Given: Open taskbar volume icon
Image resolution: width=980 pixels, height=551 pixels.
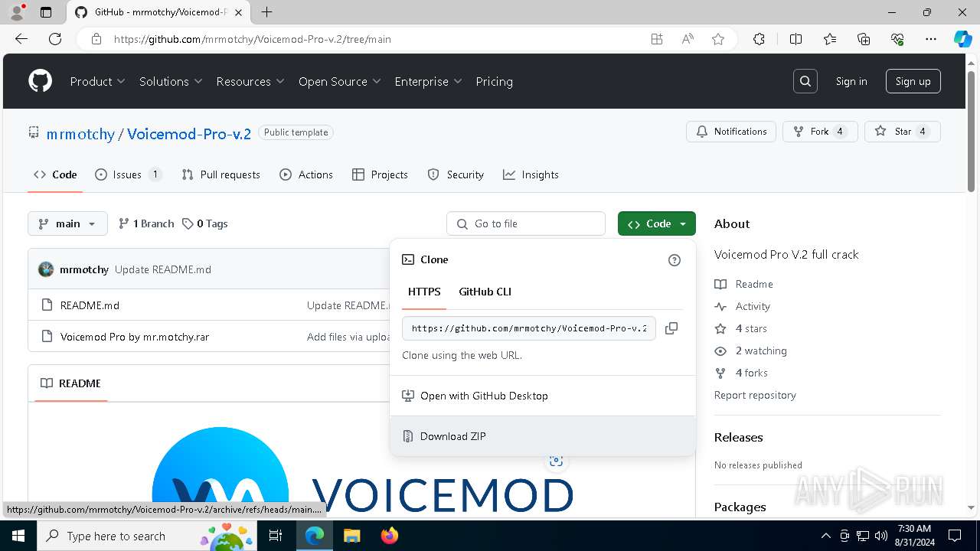Looking at the screenshot, I should 881,536.
